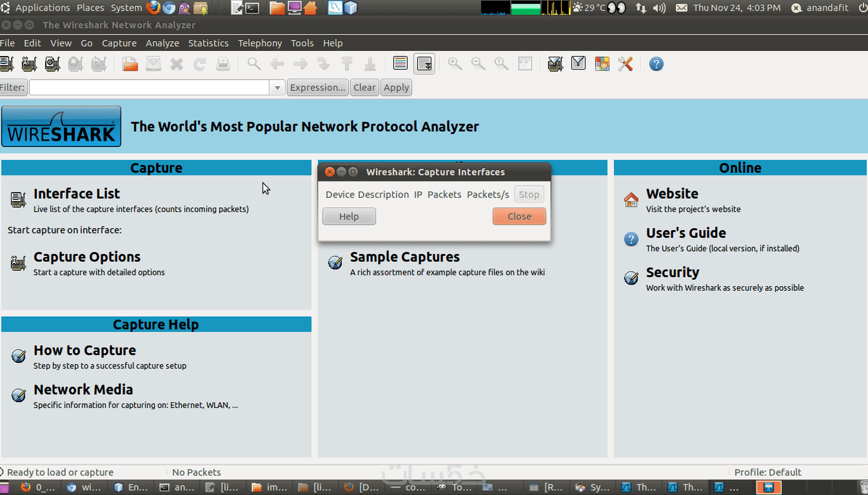Click the close capture file X icon
Image resolution: width=868 pixels, height=495 pixels.
tap(177, 64)
